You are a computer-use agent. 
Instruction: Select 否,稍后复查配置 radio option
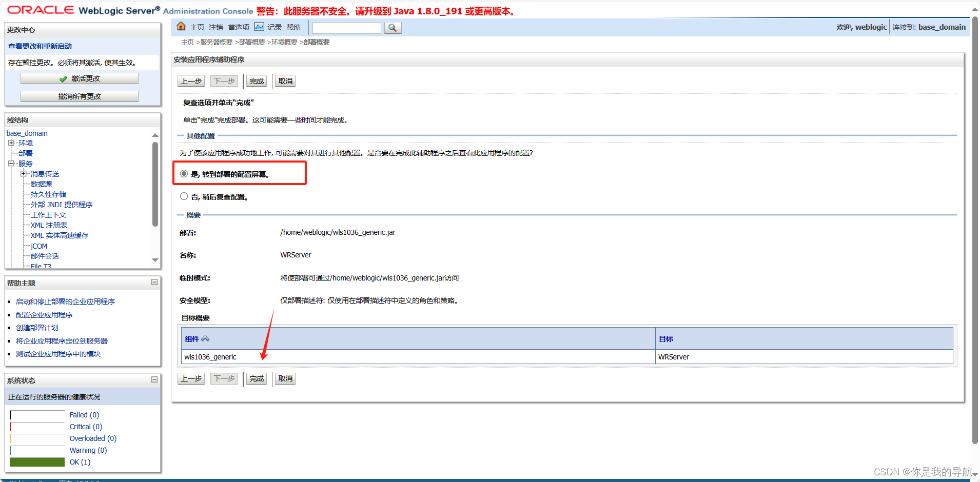(x=184, y=196)
